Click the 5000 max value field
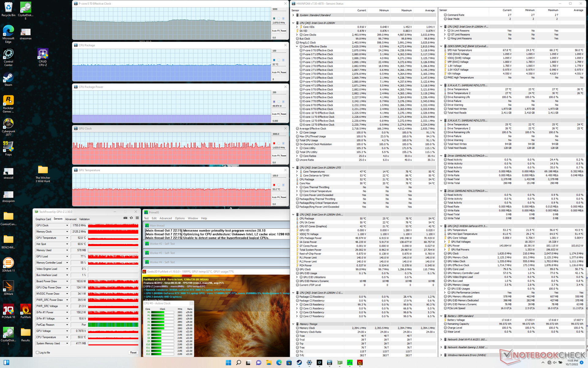The height and width of the screenshot is (368, 588). tap(279, 9)
